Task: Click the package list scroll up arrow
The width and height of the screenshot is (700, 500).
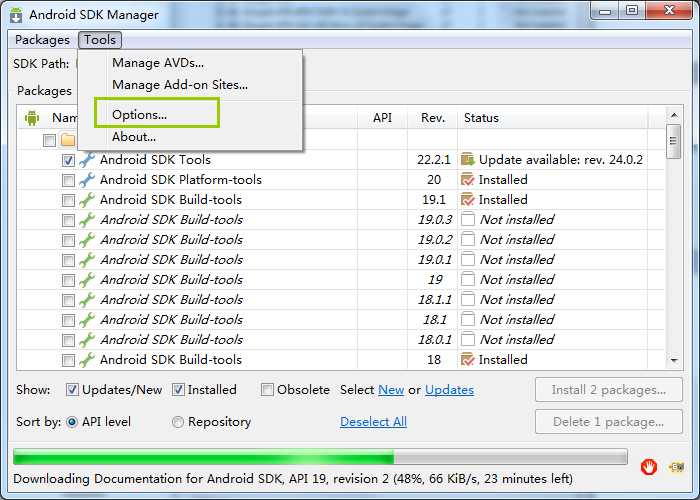Action: (674, 116)
